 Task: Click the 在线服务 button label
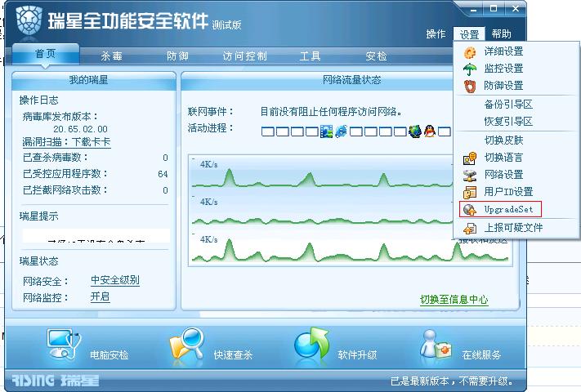pyautogui.click(x=481, y=355)
